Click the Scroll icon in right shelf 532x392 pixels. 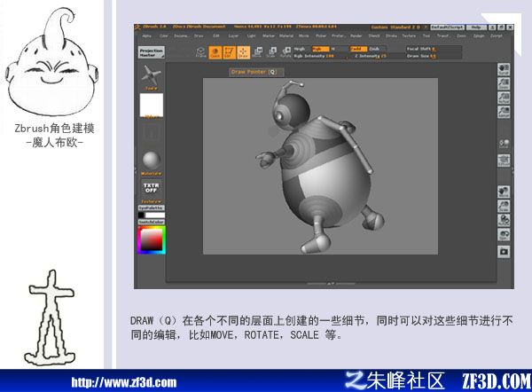pos(504,69)
